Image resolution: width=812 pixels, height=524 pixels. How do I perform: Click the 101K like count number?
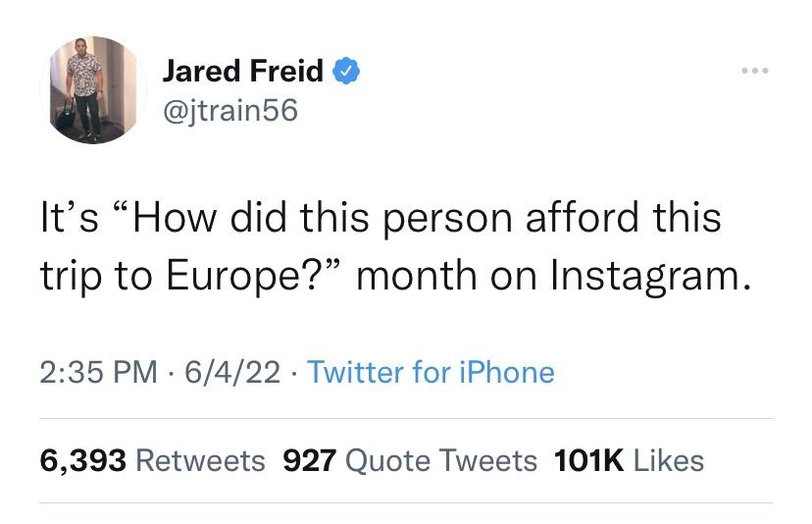(x=588, y=459)
